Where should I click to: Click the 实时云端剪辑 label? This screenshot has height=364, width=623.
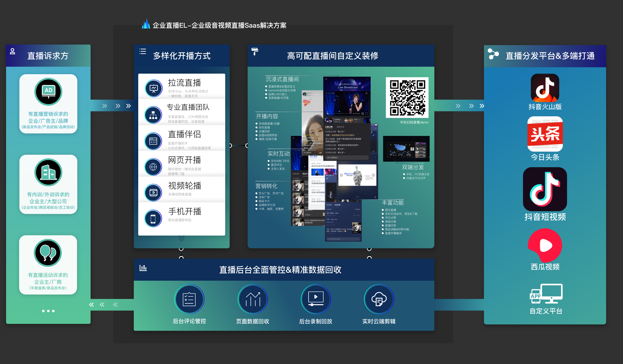tap(379, 321)
